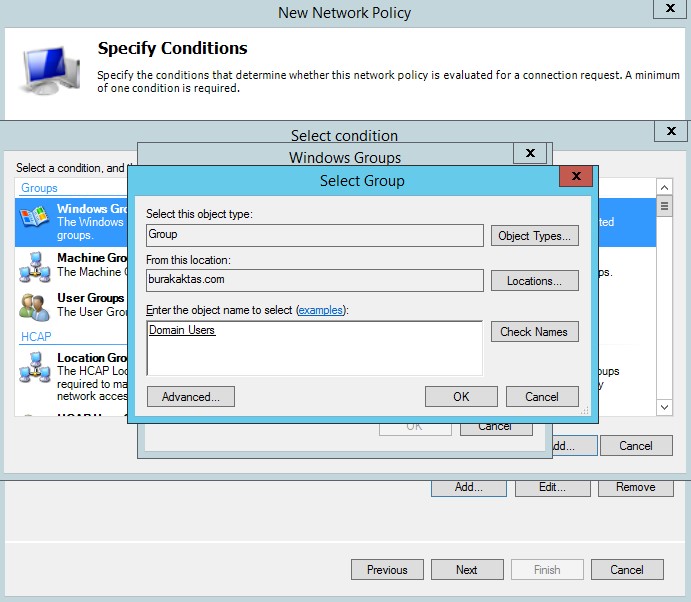691x602 pixels.
Task: Proceed with Next wizard button
Action: 467,570
